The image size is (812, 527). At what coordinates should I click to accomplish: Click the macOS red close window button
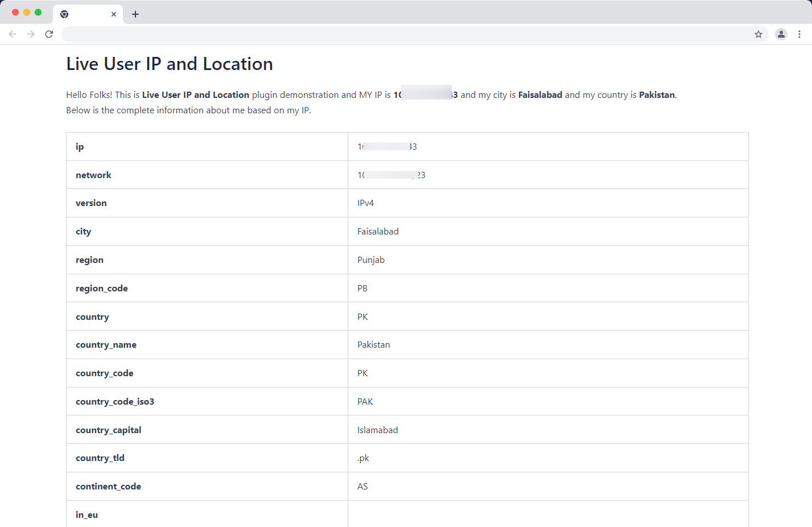(x=15, y=12)
